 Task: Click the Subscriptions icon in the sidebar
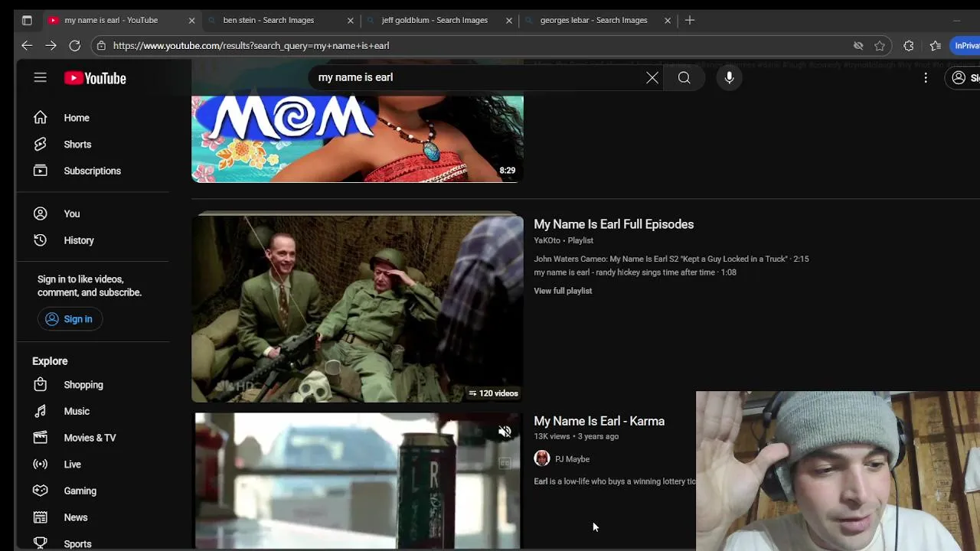tap(41, 171)
